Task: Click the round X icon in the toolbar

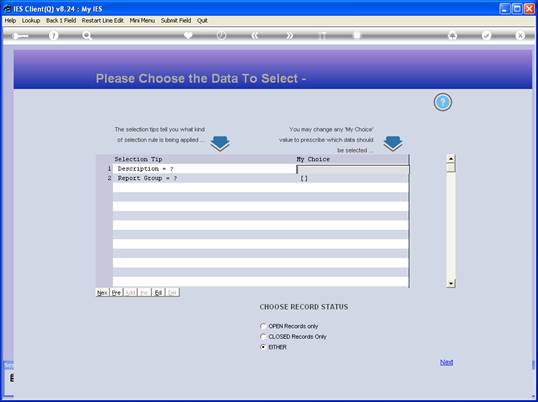Action: point(520,35)
